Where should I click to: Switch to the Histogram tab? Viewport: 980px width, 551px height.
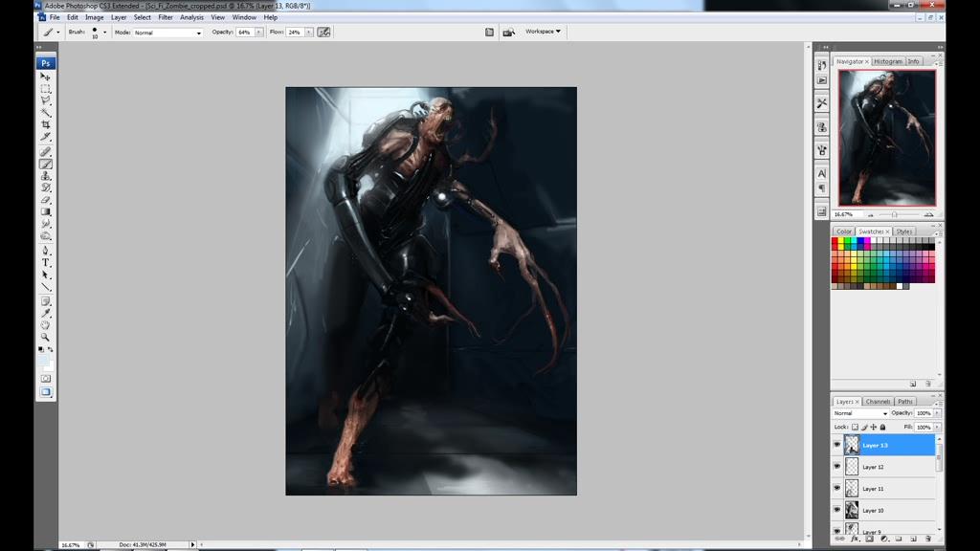(x=887, y=62)
